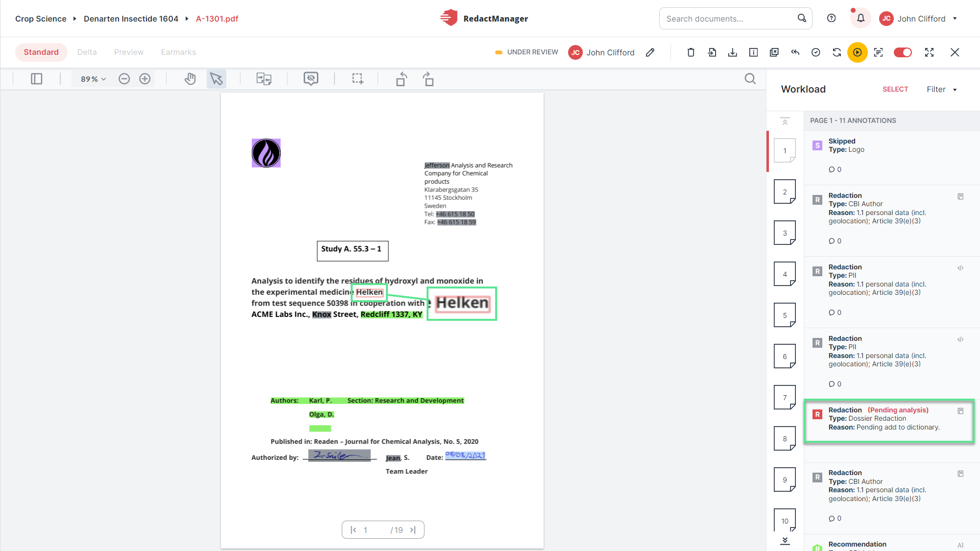
Task: Select the Skipped Logo annotation
Action: (891, 157)
